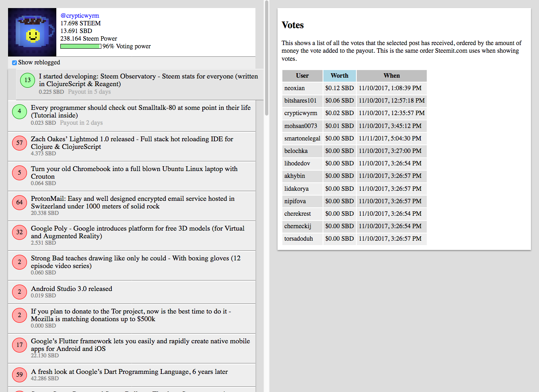Viewport: 539px width, 392px height.
Task: Click the belochka user cell
Action: pyautogui.click(x=302, y=151)
